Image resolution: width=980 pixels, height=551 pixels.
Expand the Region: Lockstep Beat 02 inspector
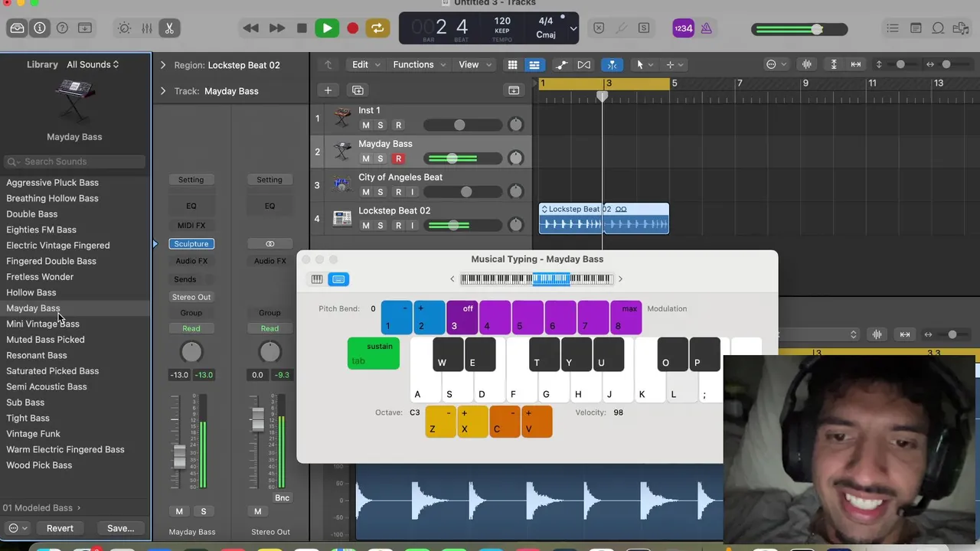point(162,65)
